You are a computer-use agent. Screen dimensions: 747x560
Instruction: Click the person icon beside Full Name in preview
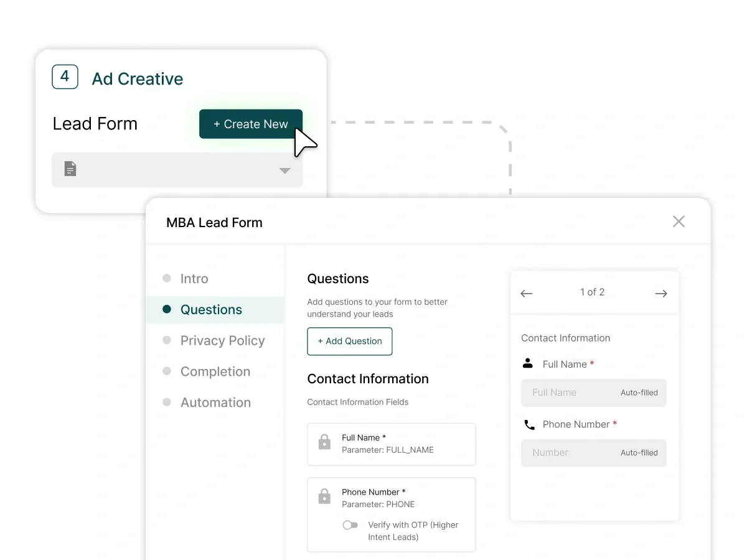[x=527, y=363]
